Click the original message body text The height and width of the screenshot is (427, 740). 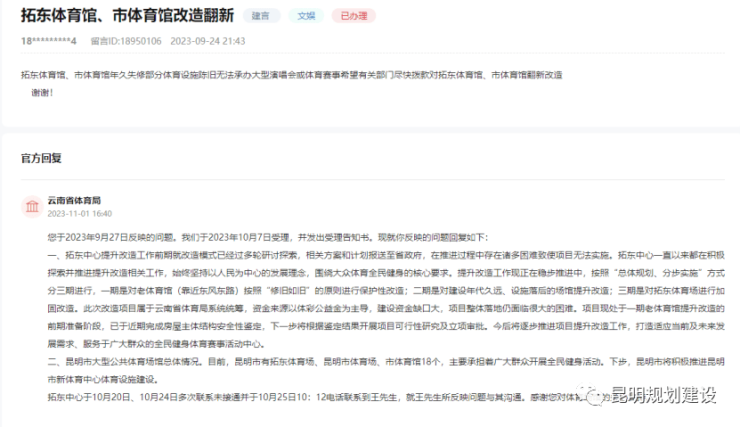(290, 76)
